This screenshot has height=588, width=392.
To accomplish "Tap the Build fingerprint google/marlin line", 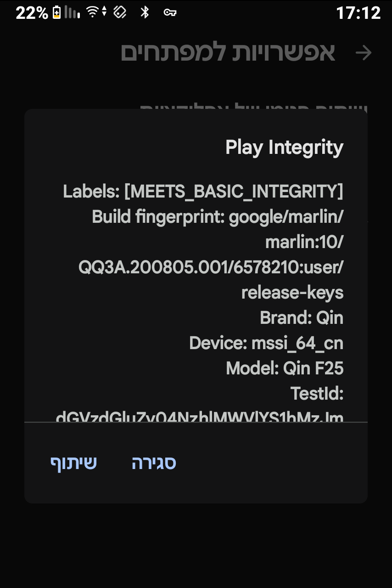I will pyautogui.click(x=217, y=216).
